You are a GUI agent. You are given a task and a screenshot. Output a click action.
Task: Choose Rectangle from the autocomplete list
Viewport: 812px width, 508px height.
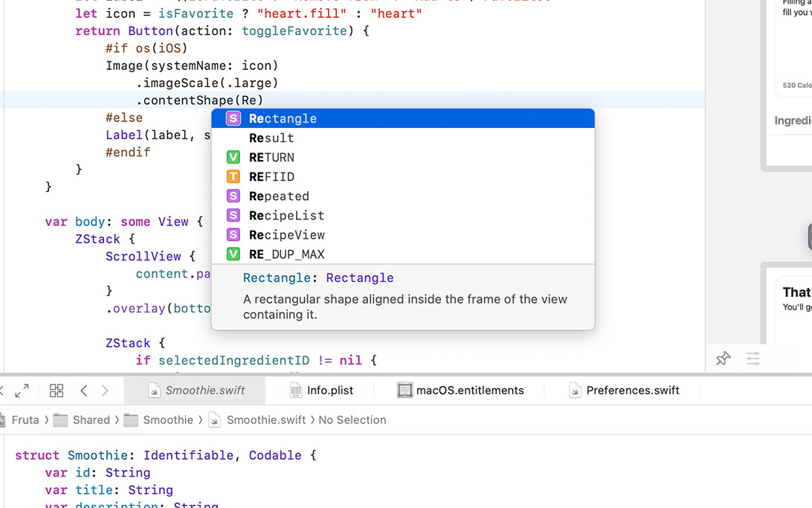point(283,119)
